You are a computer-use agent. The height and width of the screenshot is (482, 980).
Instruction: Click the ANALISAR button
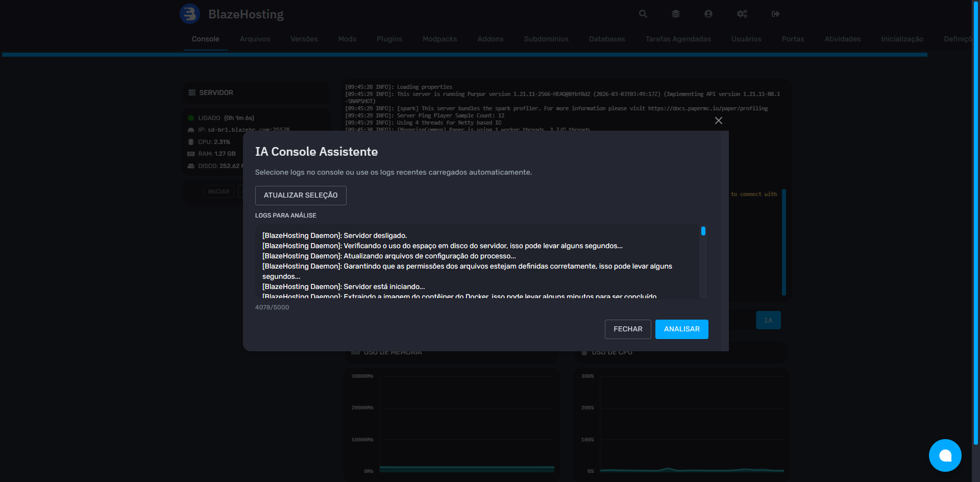[681, 329]
